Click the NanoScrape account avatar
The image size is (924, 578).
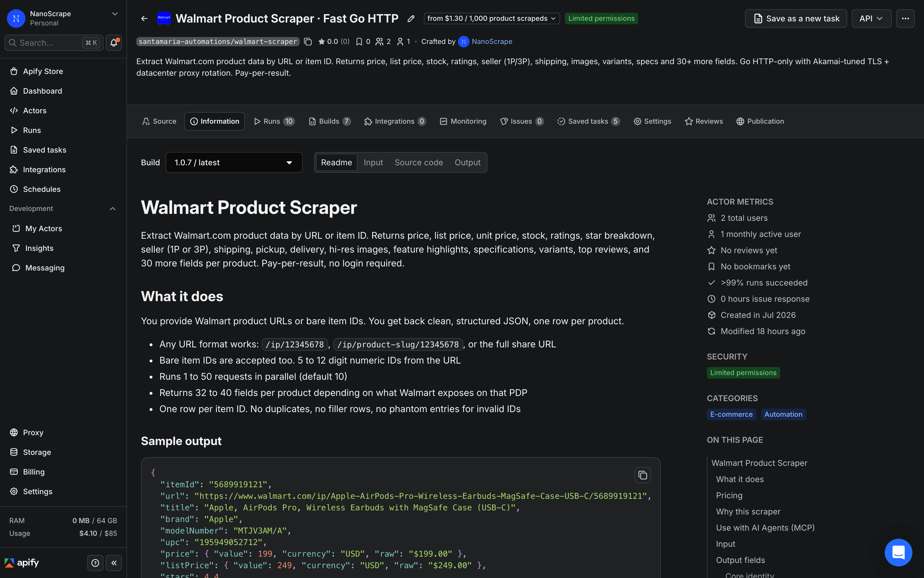pos(16,18)
